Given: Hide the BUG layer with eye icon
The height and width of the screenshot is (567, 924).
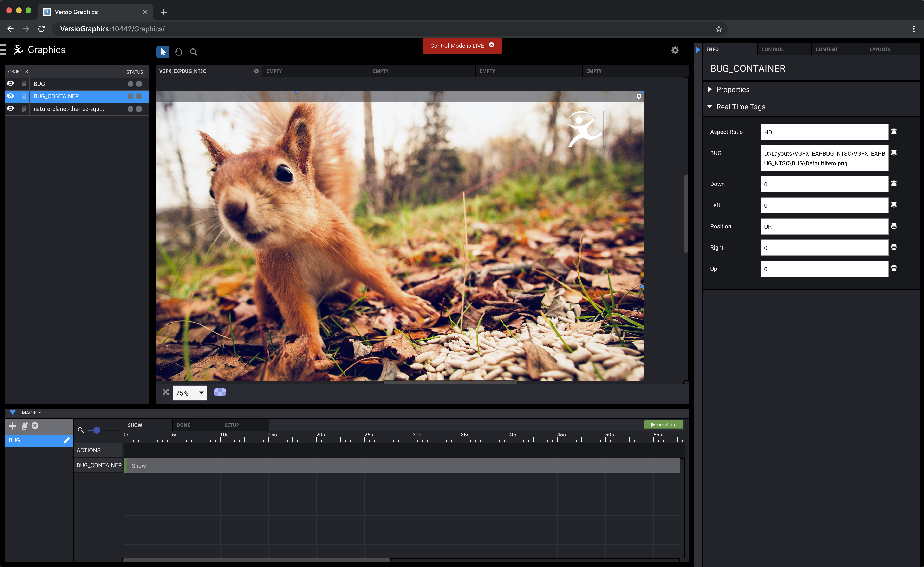Looking at the screenshot, I should pos(11,84).
